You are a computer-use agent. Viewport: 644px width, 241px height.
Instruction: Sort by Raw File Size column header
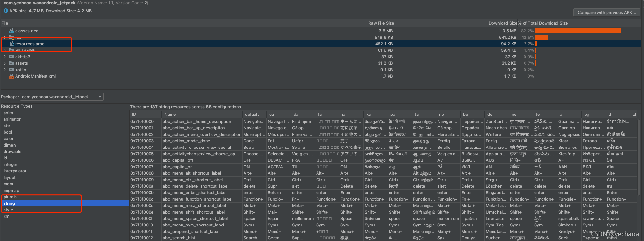tap(332, 23)
